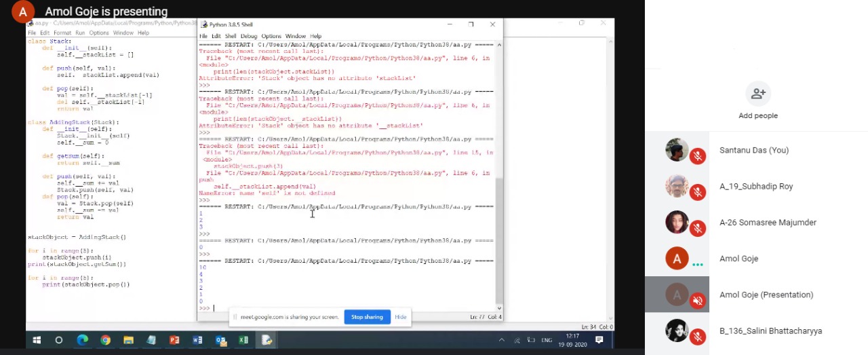Image resolution: width=868 pixels, height=355 pixels.
Task: Click the Add people icon
Action: tap(757, 94)
